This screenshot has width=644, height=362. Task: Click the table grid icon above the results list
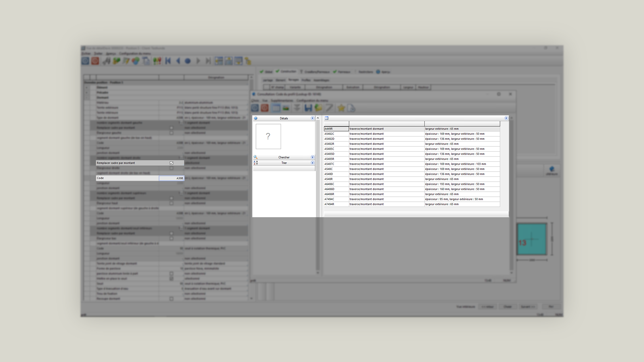(326, 118)
